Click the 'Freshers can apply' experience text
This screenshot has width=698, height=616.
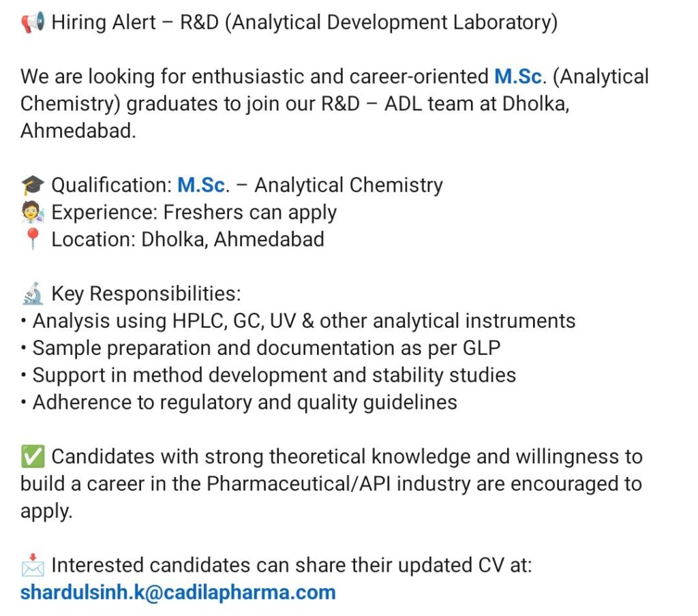click(x=249, y=213)
